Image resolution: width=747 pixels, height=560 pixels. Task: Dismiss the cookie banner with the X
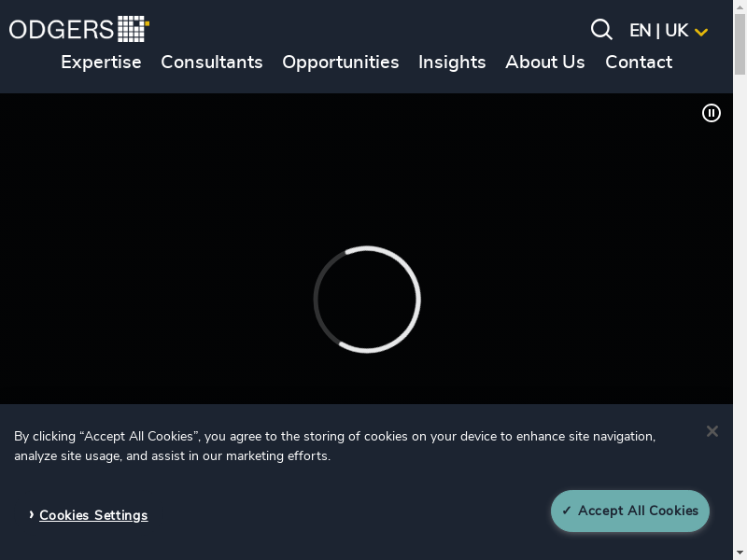pyautogui.click(x=712, y=431)
